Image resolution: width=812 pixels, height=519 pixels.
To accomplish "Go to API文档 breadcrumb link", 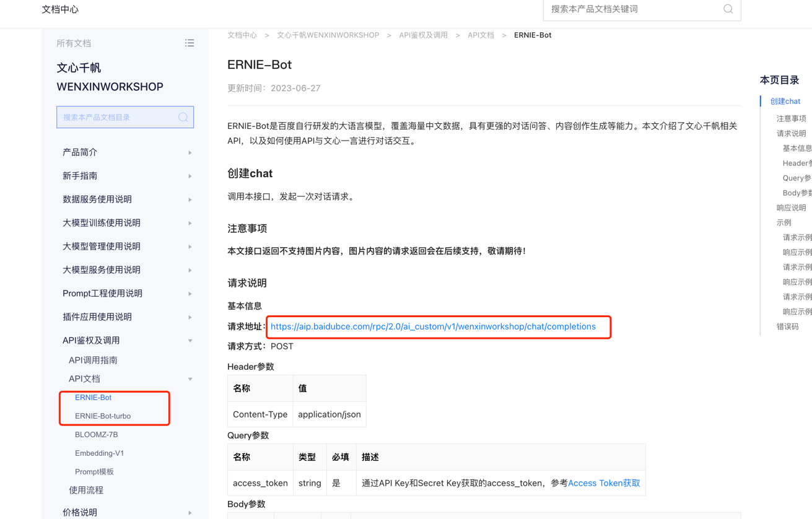I will (x=481, y=35).
